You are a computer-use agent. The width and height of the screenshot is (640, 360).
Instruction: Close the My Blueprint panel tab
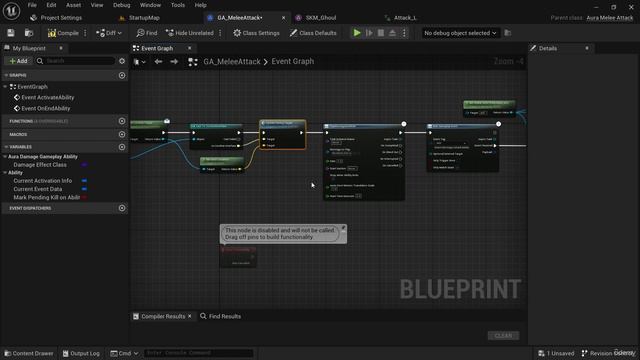(x=61, y=48)
